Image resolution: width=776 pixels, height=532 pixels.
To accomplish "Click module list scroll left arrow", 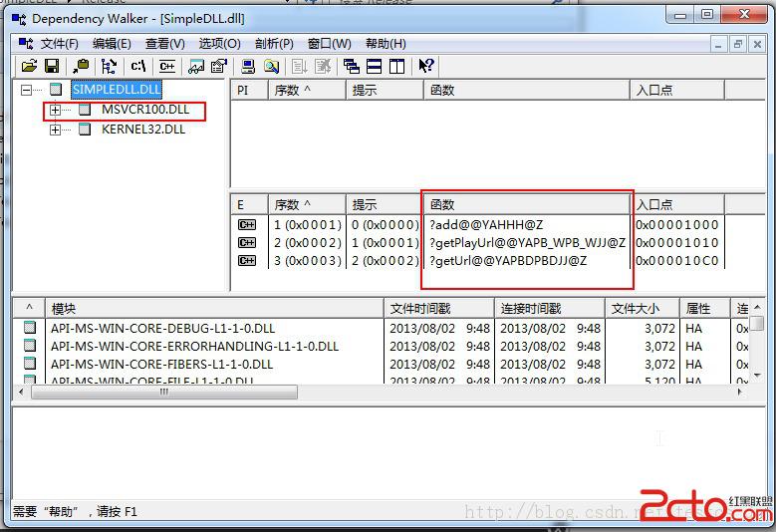I will pyautogui.click(x=21, y=392).
